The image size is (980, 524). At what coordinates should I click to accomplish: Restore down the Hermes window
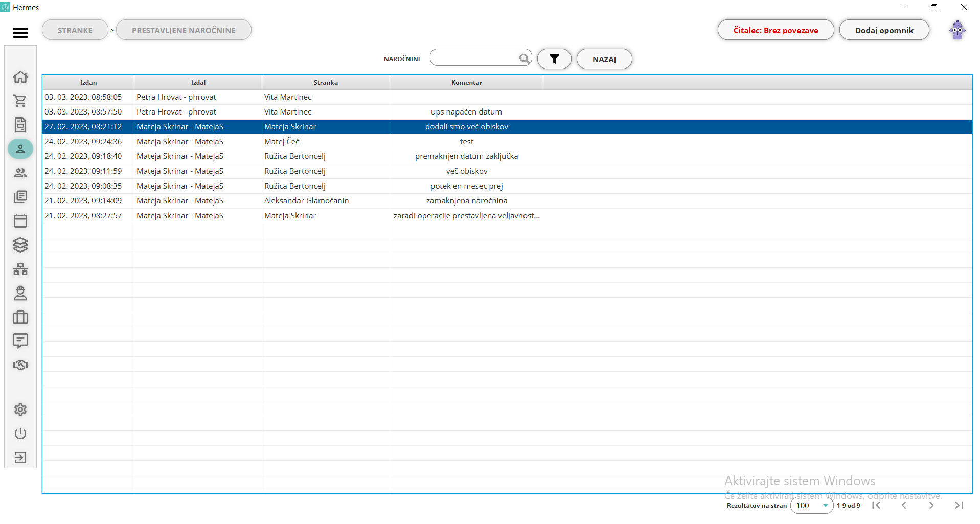pos(934,7)
